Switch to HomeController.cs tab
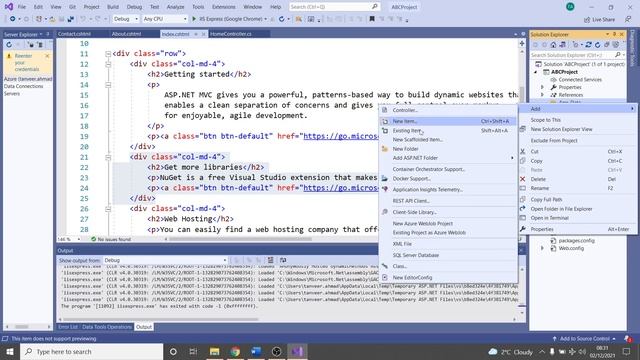The width and height of the screenshot is (640, 360). pos(231,34)
